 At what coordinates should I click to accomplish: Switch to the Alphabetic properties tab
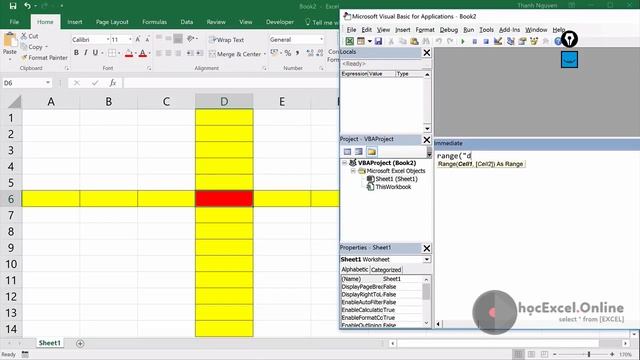coord(355,269)
